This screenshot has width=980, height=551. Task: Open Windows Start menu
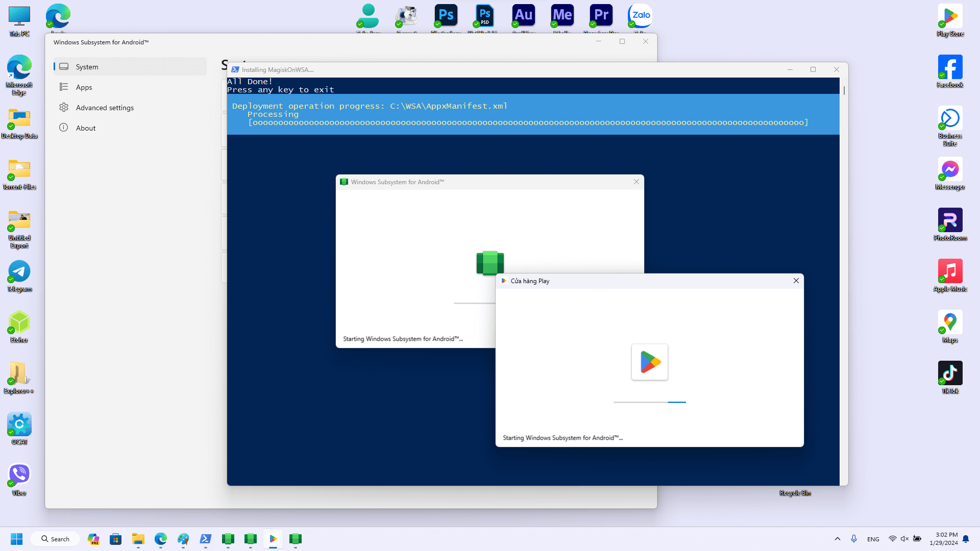point(16,539)
